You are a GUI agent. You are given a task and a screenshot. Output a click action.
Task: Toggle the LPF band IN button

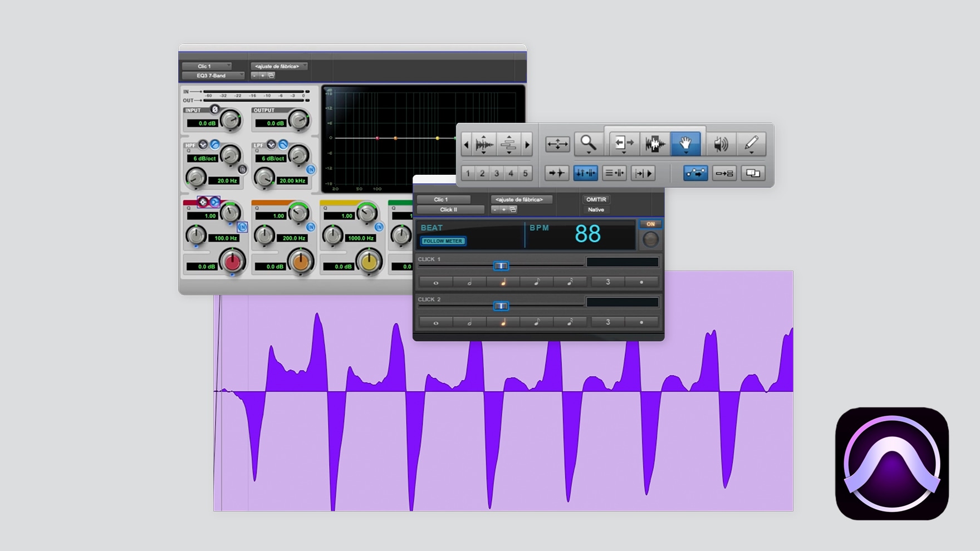coord(311,169)
